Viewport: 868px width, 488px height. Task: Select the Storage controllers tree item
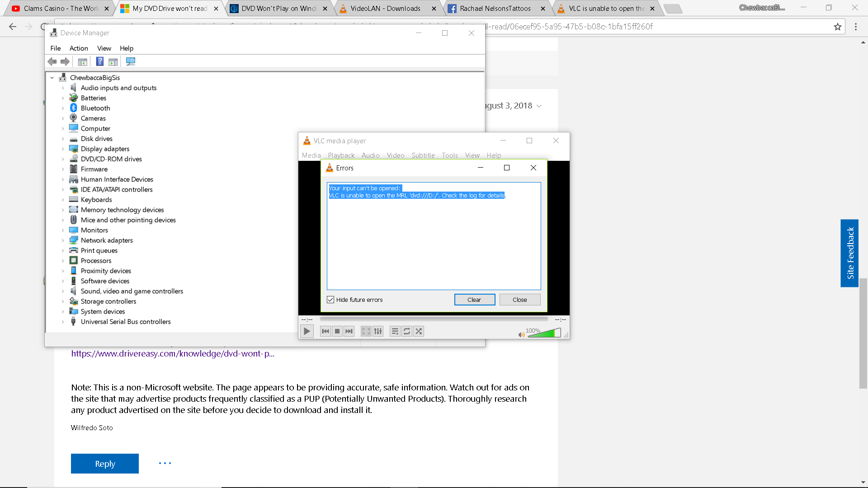tap(108, 301)
